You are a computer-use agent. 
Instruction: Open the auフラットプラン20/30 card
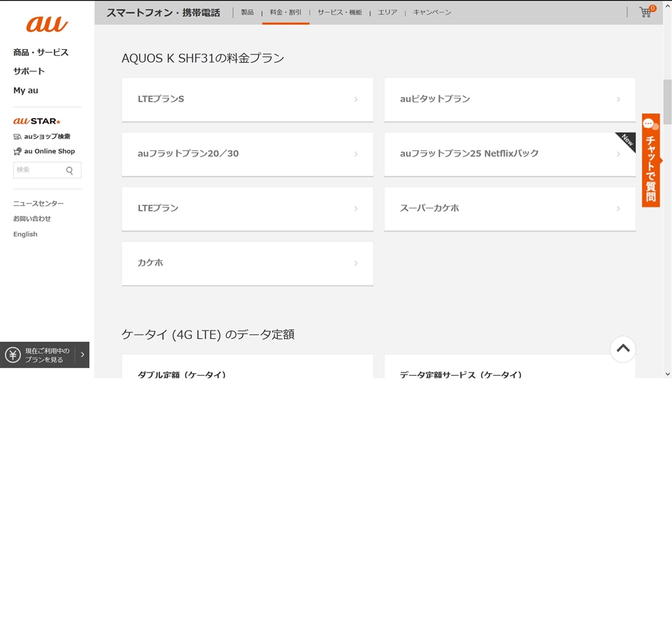(x=247, y=154)
